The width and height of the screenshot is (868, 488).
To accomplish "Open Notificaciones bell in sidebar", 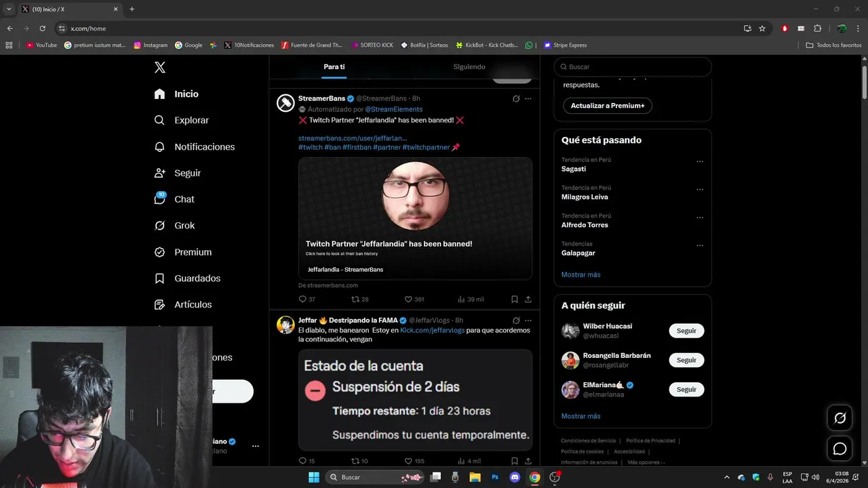I will click(x=159, y=146).
